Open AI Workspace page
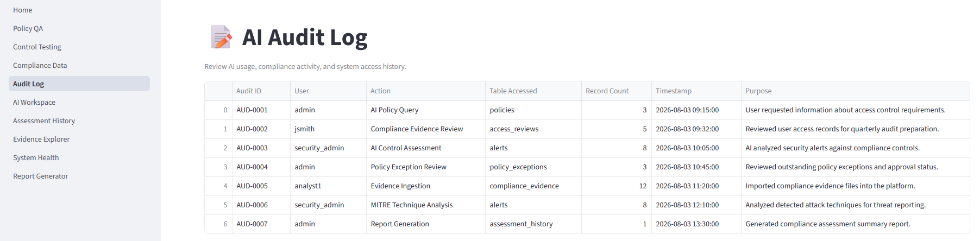This screenshot has width=980, height=241. 79,102
